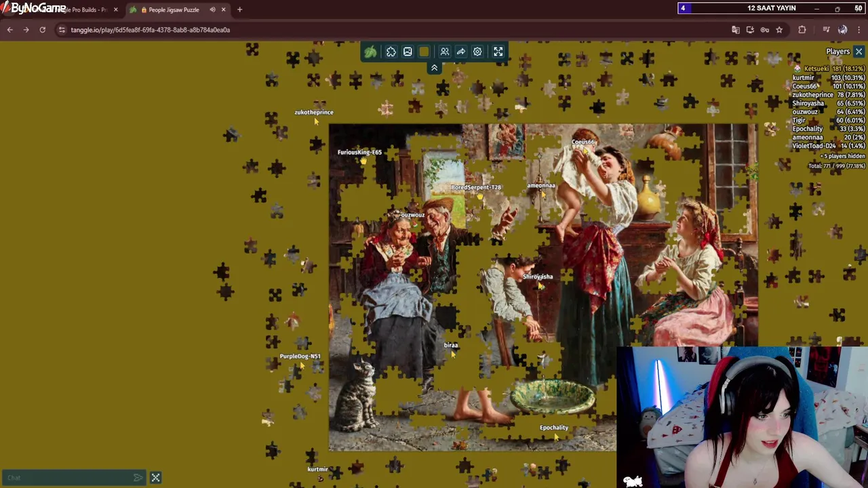Send the chat message

pyautogui.click(x=138, y=478)
